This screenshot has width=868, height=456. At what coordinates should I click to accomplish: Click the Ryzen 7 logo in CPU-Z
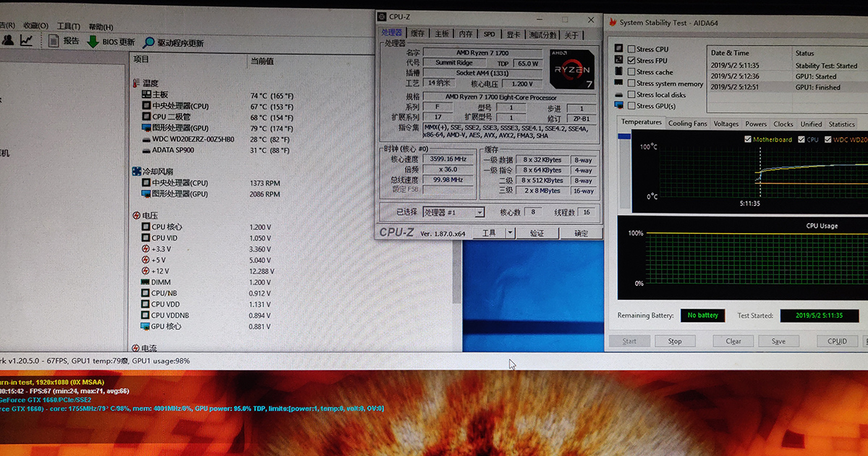[x=573, y=69]
